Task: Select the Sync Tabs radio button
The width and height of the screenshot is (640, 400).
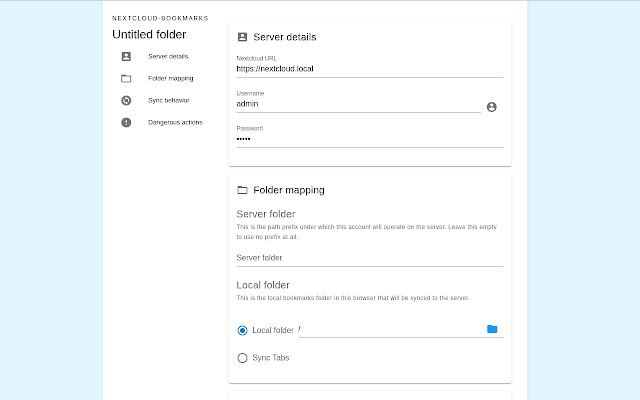Action: (242, 357)
